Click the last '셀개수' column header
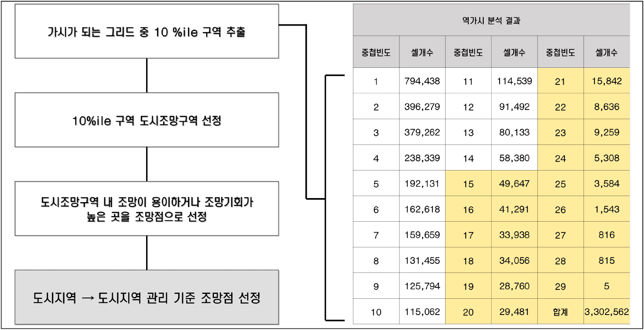The width and height of the screenshot is (644, 330). 607,52
